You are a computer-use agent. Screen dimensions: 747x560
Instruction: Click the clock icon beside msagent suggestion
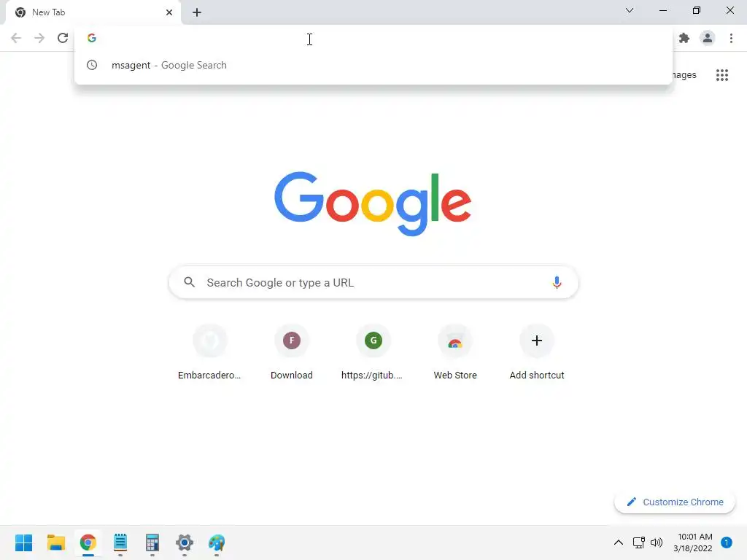point(92,65)
